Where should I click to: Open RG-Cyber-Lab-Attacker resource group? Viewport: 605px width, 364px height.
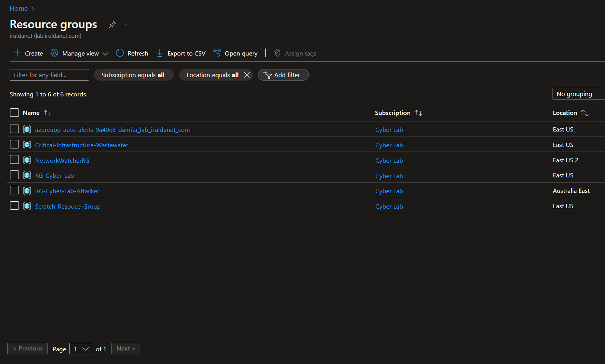67,191
